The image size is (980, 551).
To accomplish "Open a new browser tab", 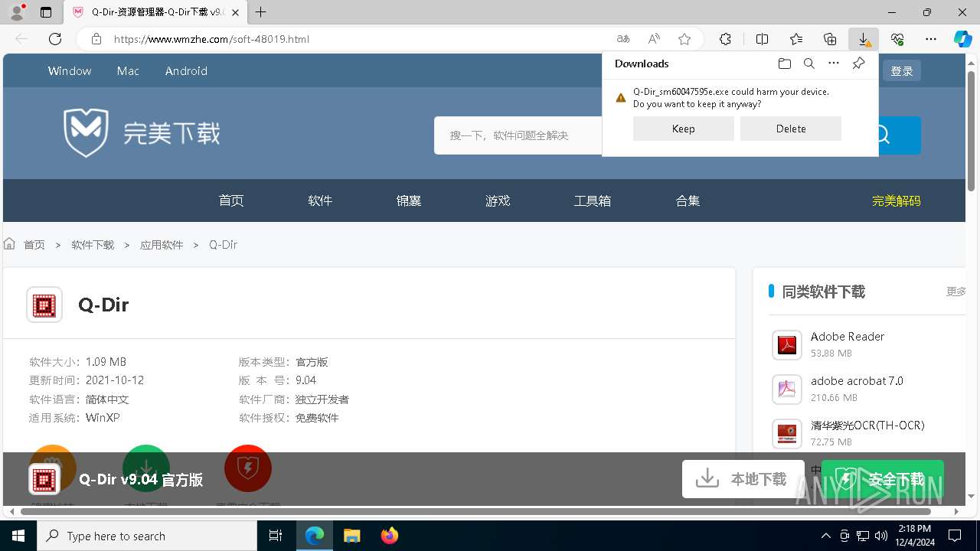I will [x=261, y=12].
